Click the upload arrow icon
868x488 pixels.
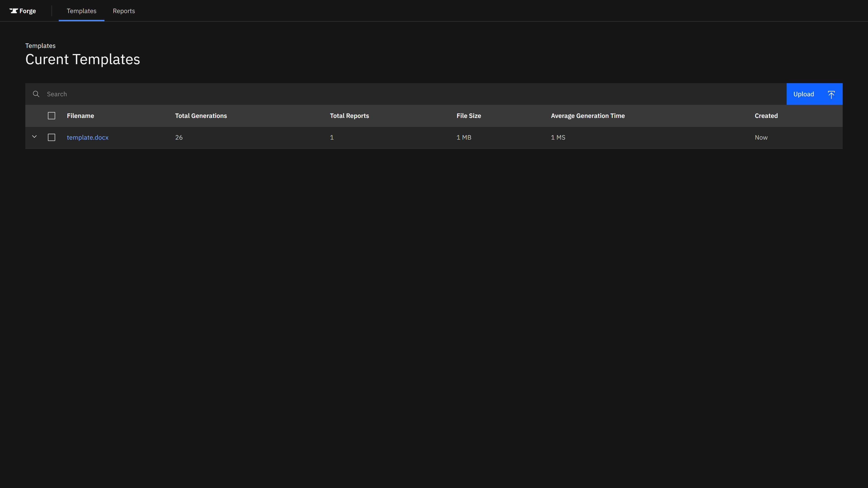(x=831, y=94)
